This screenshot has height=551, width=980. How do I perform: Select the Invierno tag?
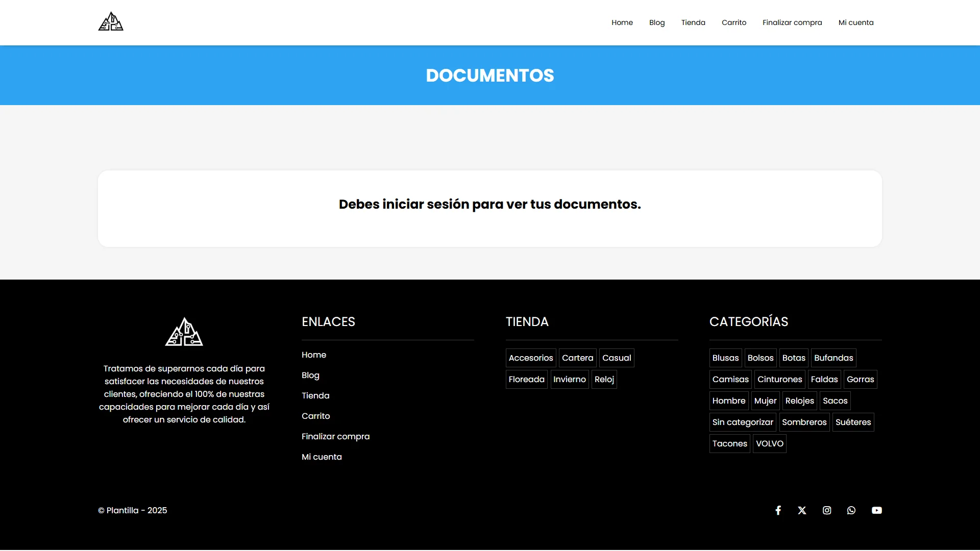tap(570, 379)
